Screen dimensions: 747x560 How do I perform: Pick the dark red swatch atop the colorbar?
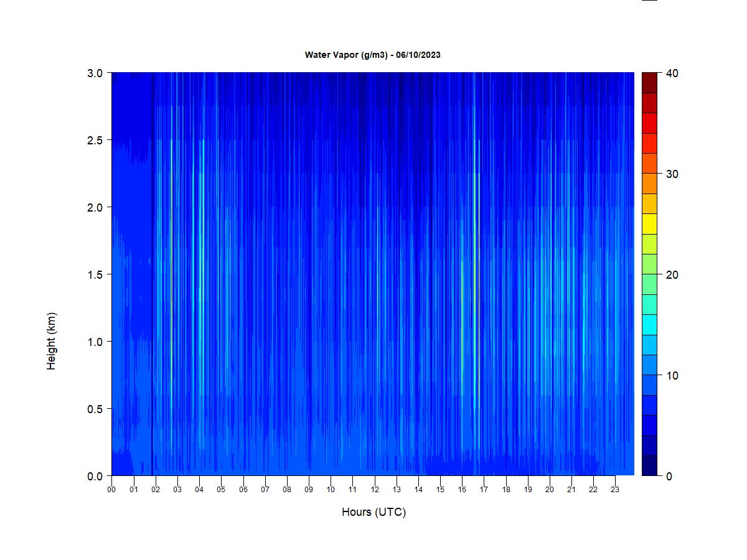tap(649, 82)
